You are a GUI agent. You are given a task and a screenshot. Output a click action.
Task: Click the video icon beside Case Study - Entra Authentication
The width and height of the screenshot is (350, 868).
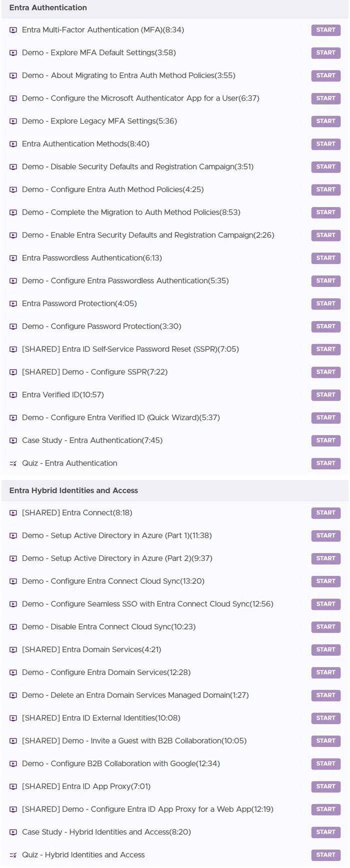point(13,440)
